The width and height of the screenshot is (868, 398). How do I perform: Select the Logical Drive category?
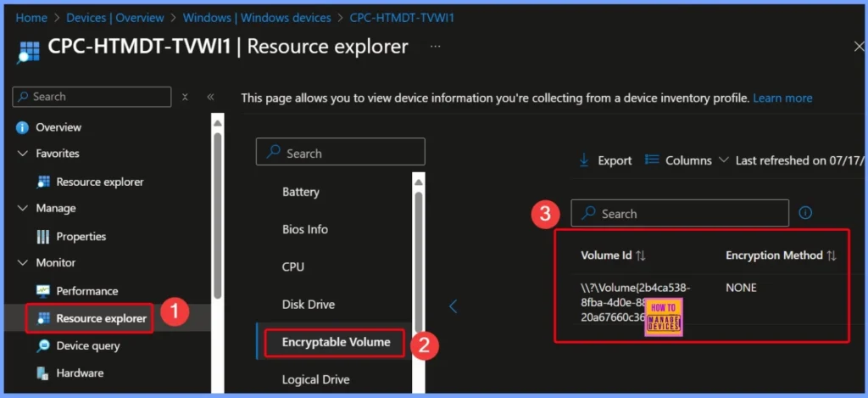pyautogui.click(x=315, y=379)
